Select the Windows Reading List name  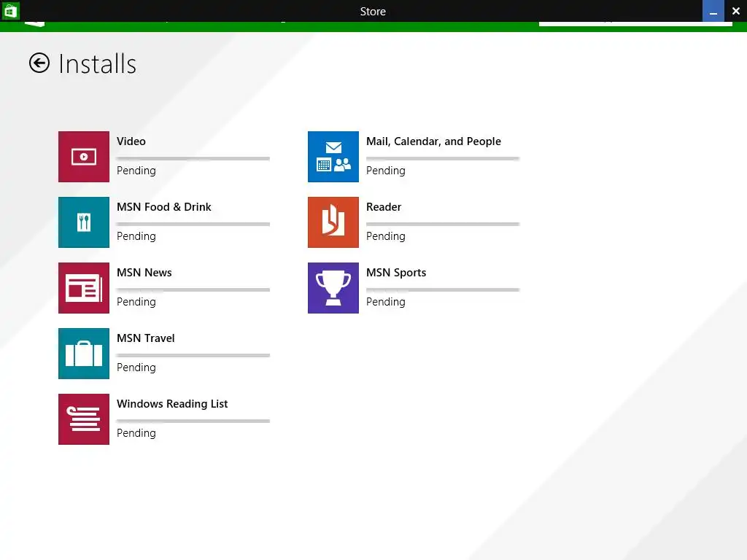pos(172,404)
